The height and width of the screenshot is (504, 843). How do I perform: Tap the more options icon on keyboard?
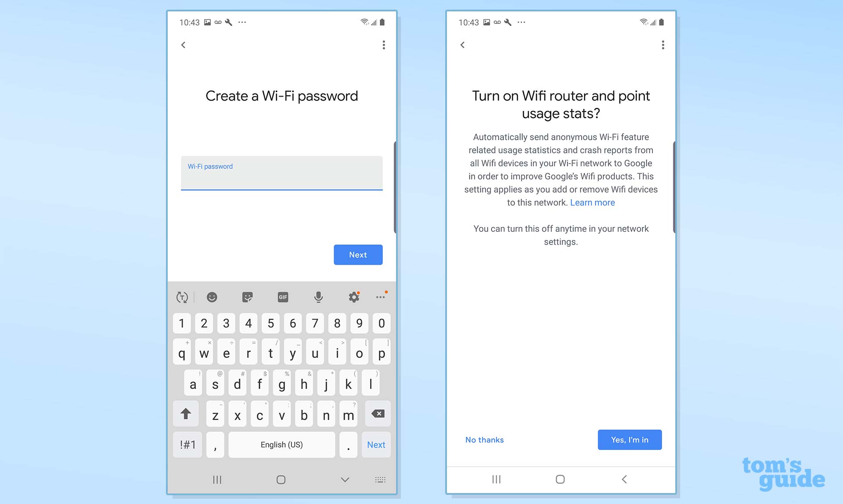tap(381, 296)
